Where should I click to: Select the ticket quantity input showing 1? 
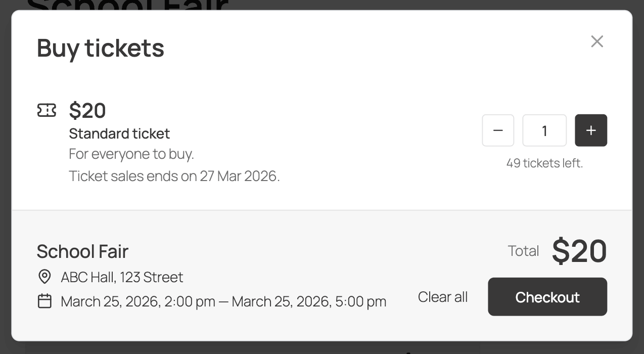click(x=544, y=130)
